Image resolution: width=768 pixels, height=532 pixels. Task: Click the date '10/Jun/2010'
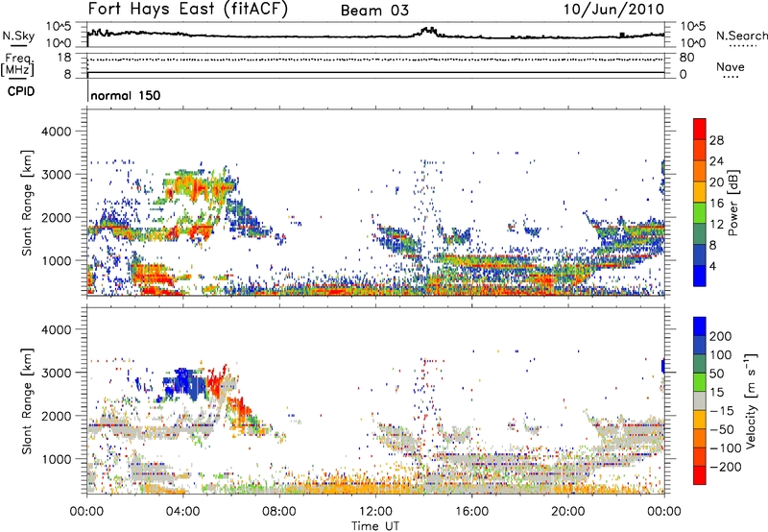point(613,10)
